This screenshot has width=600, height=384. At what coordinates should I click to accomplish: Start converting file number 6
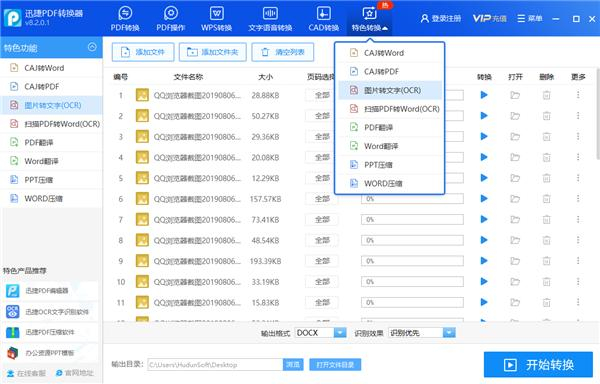[484, 199]
